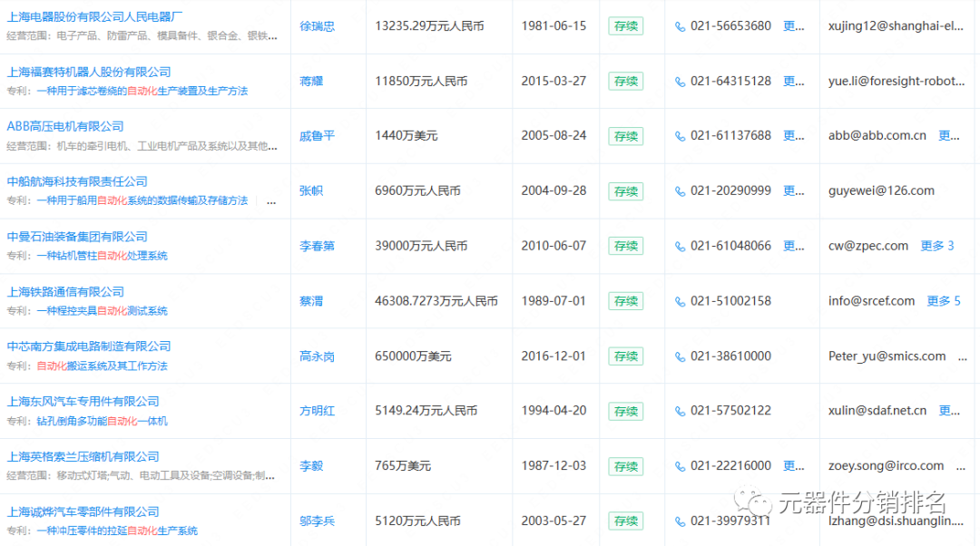This screenshot has width=980, height=546.
Task: Open company 上海福赛特机器人股份有限公司
Action: pos(89,72)
